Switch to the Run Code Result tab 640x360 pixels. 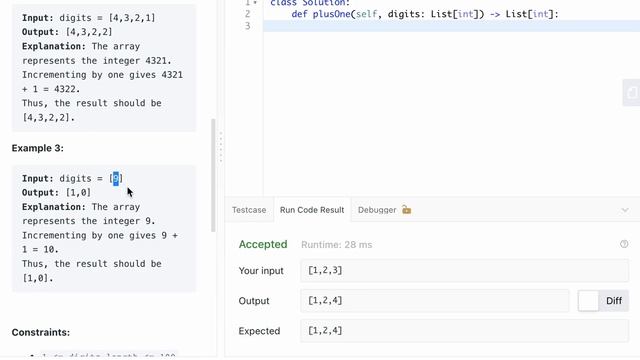[312, 210]
